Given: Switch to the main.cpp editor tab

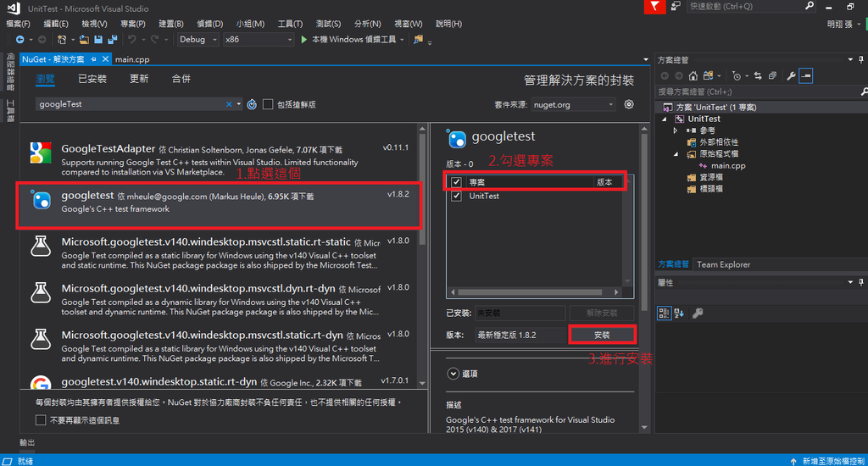Looking at the screenshot, I should tap(132, 59).
